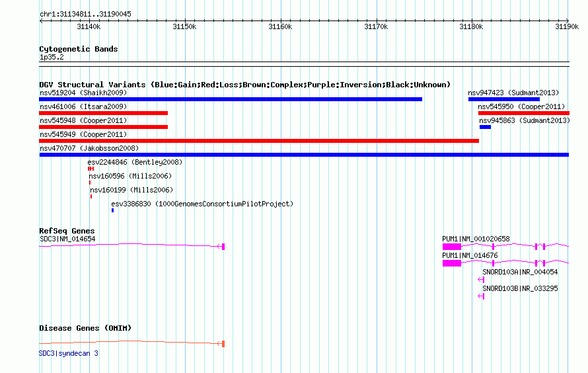Image resolution: width=588 pixels, height=373 pixels.
Task: Click the SDC3 RefSeq terminal exon arrow
Action: pos(221,247)
